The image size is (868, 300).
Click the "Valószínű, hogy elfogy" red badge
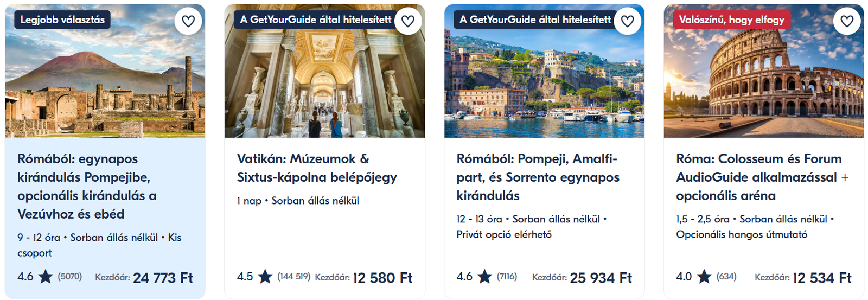pyautogui.click(x=731, y=20)
